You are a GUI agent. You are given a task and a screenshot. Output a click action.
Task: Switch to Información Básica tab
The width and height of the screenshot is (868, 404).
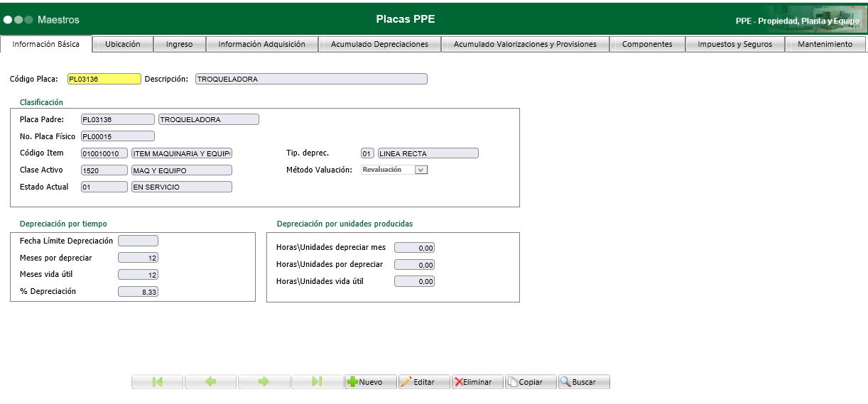46,44
